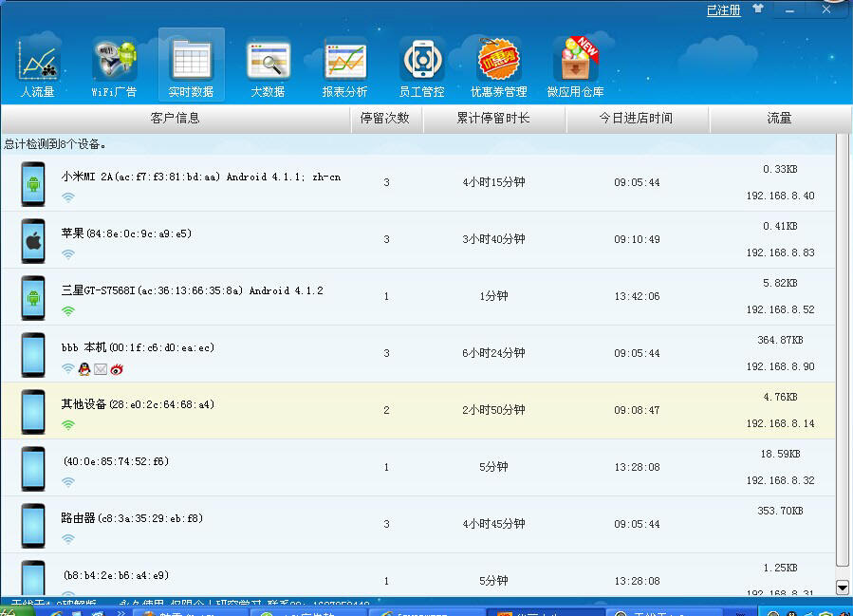853x616 pixels.
Task: Click the phone icon for 其他设备
Action: click(33, 412)
